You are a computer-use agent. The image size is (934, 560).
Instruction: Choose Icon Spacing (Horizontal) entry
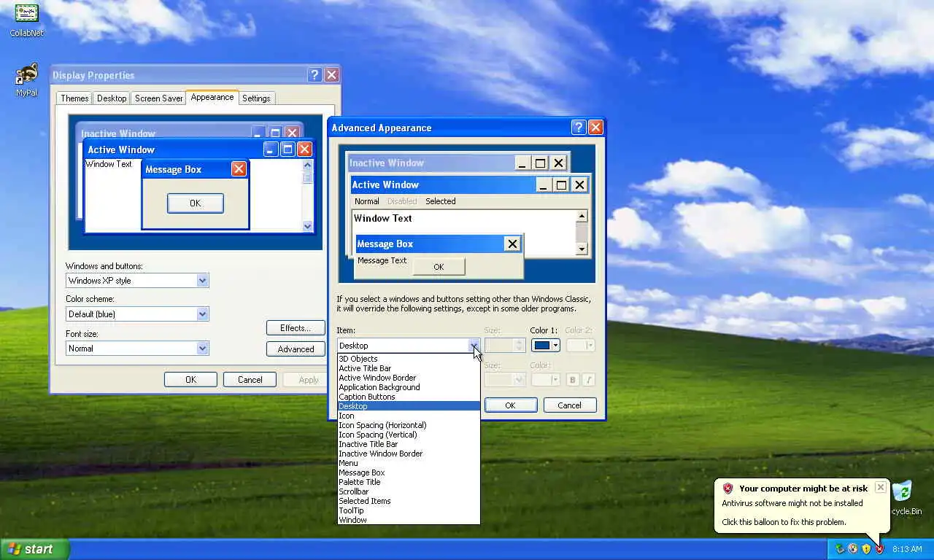[409, 425]
